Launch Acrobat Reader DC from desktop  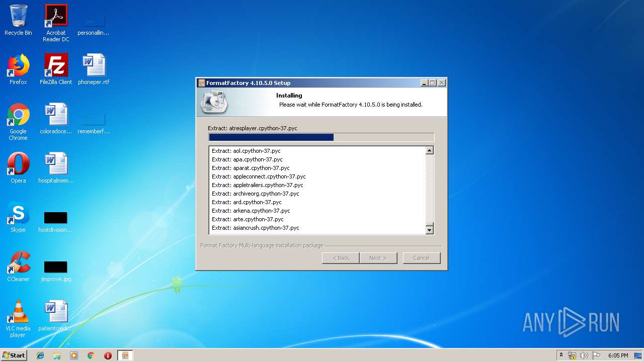pos(56,23)
